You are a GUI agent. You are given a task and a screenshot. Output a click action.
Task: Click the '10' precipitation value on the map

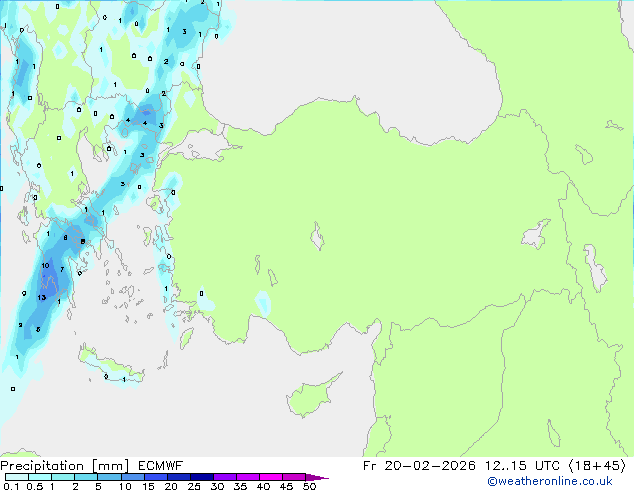pyautogui.click(x=45, y=266)
